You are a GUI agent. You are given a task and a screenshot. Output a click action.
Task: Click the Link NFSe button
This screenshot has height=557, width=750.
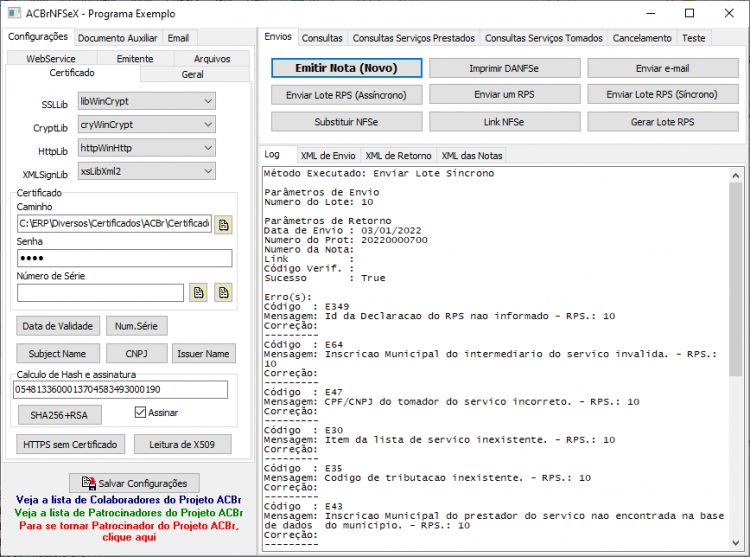click(505, 122)
